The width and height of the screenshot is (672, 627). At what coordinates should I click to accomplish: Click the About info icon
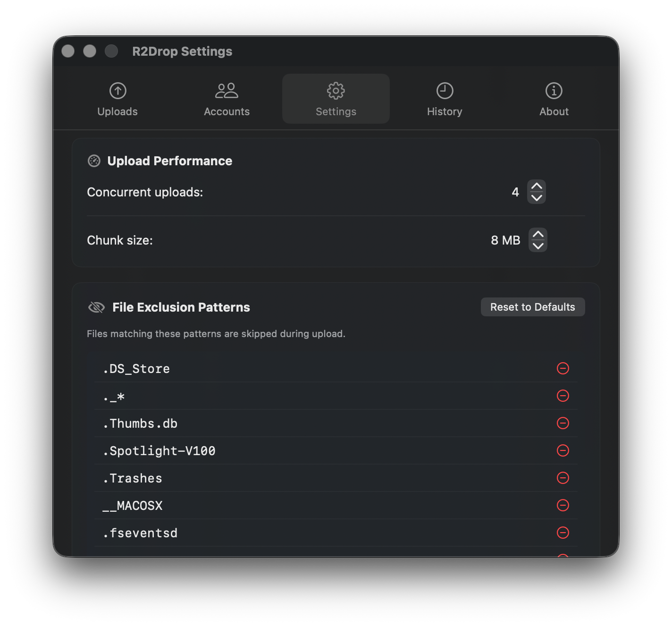(554, 91)
